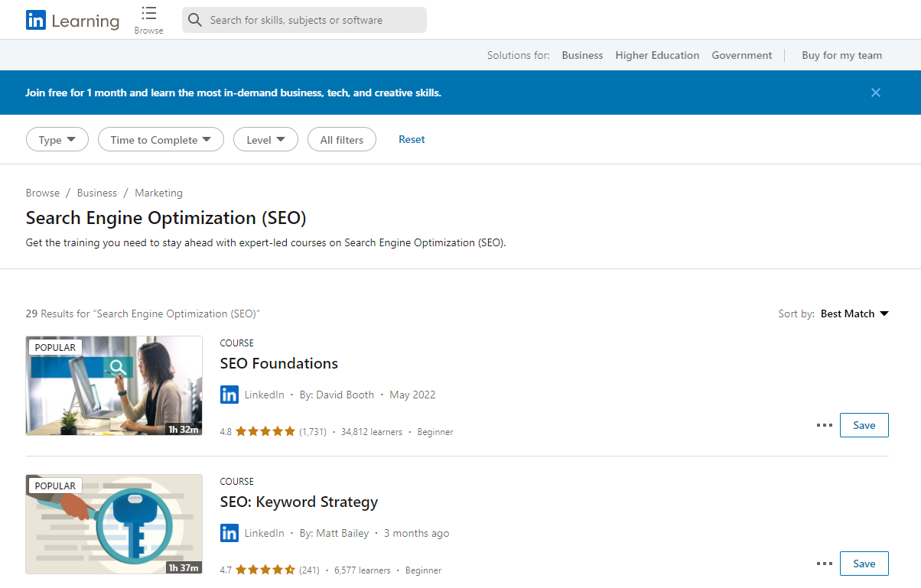
Task: Open the Level filter dropdown
Action: pyautogui.click(x=265, y=140)
